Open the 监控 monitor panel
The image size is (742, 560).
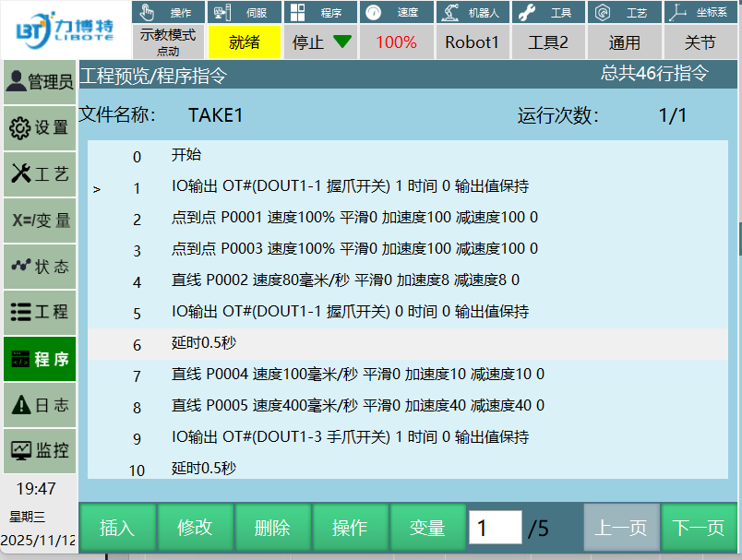39,450
